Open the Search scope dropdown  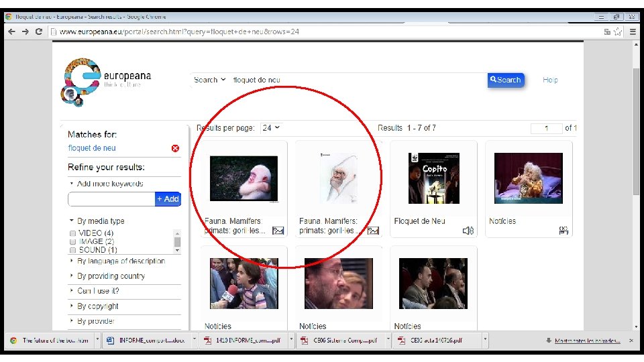tap(209, 80)
